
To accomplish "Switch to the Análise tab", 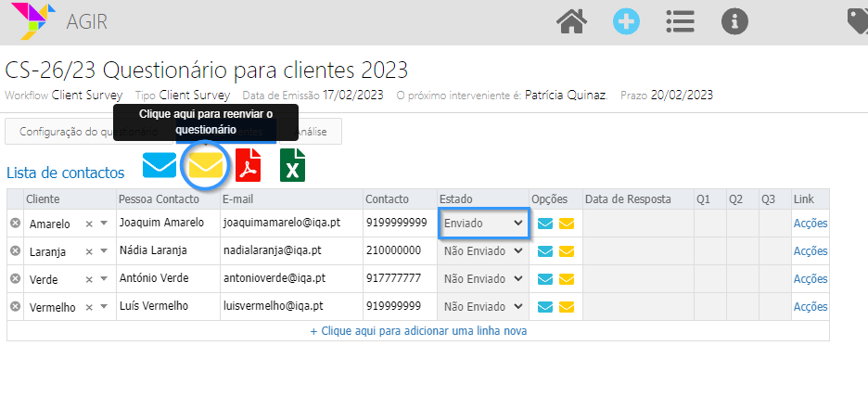I will tap(311, 132).
